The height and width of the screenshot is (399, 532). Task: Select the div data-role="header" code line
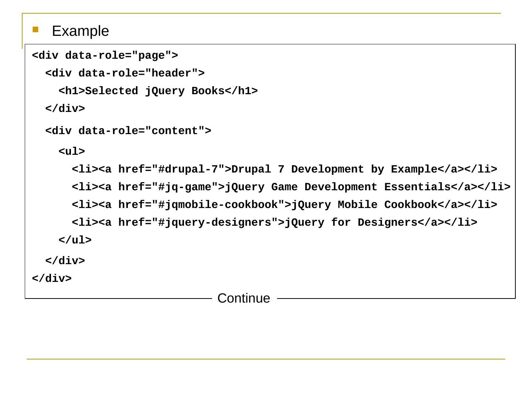pyautogui.click(x=125, y=74)
